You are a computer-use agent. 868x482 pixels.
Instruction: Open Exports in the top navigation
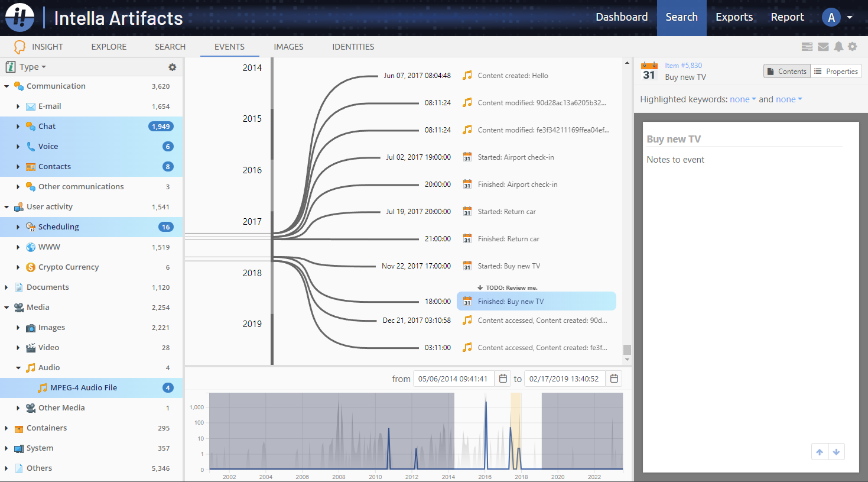click(x=734, y=17)
